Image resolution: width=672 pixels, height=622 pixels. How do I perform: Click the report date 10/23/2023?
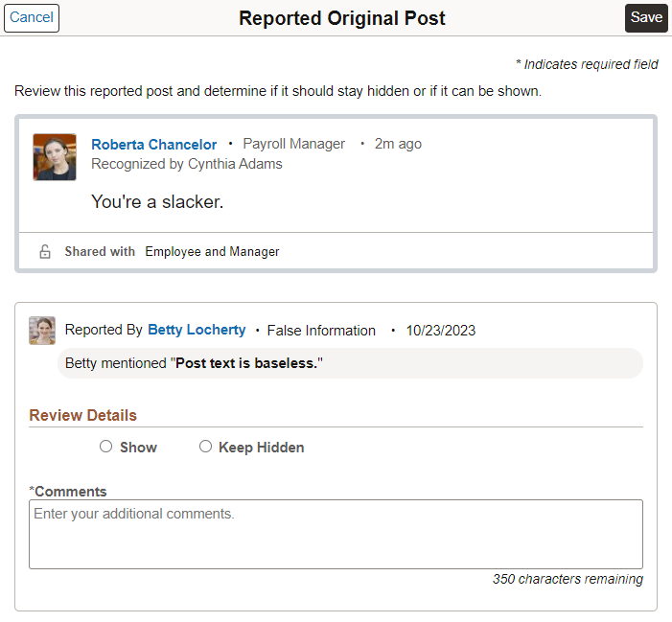[x=441, y=331]
